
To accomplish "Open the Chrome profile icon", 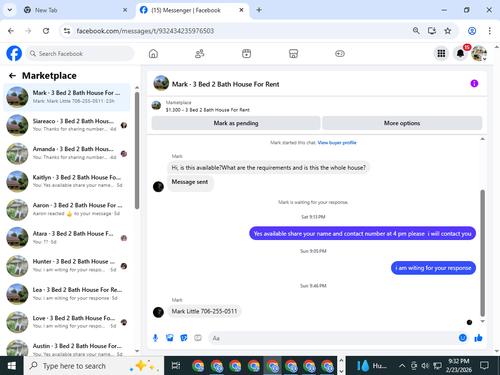I will (x=472, y=31).
